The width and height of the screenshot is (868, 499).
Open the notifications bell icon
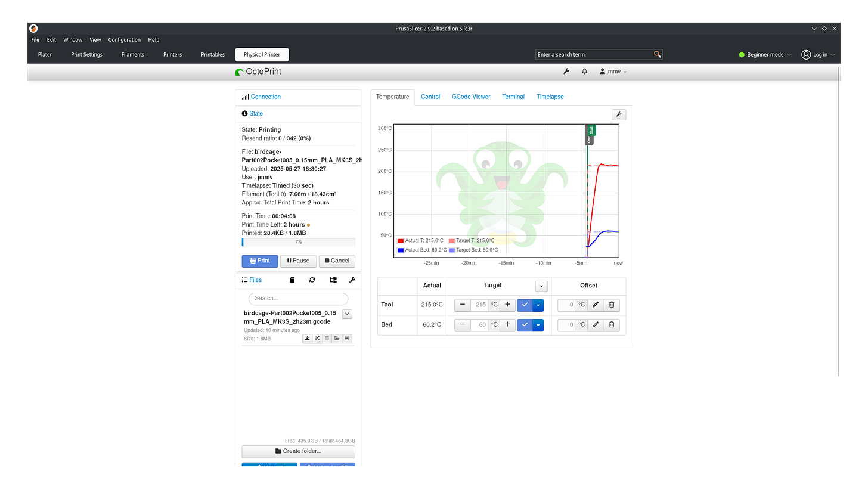[x=584, y=72]
